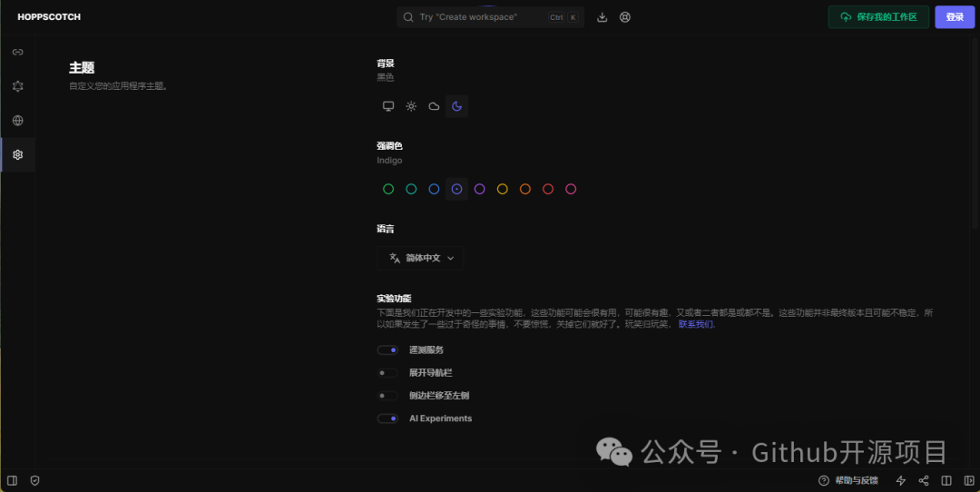980x492 pixels.
Task: Click the install app download icon
Action: tap(602, 17)
